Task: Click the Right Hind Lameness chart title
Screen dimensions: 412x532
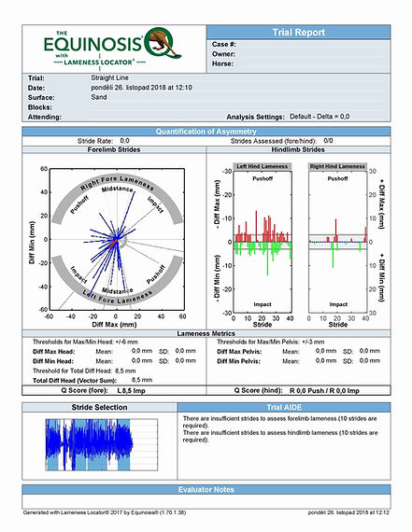Action: [x=337, y=166]
